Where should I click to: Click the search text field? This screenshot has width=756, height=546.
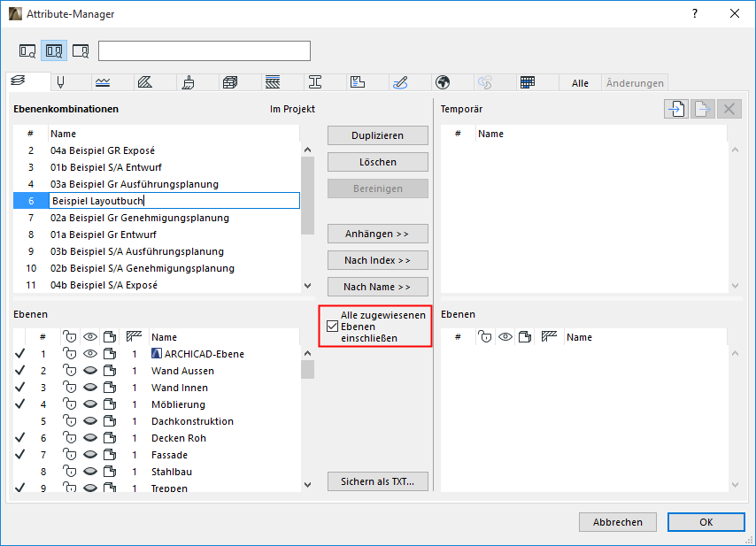pos(204,50)
